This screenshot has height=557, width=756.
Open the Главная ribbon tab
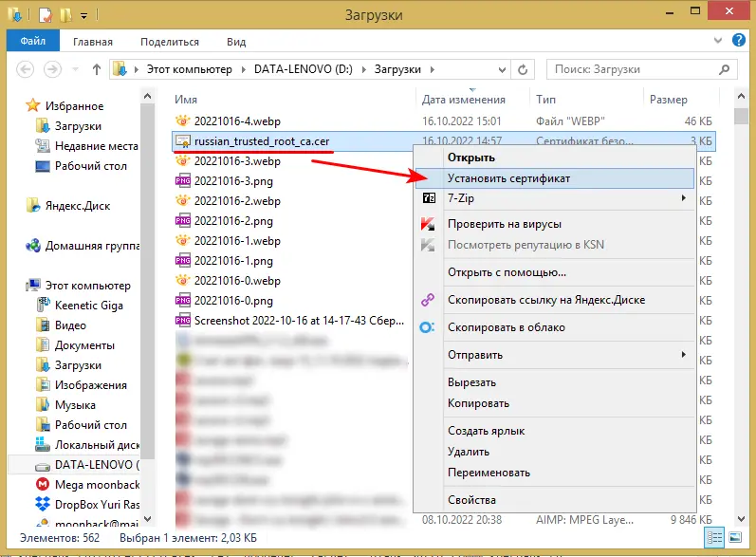click(93, 42)
